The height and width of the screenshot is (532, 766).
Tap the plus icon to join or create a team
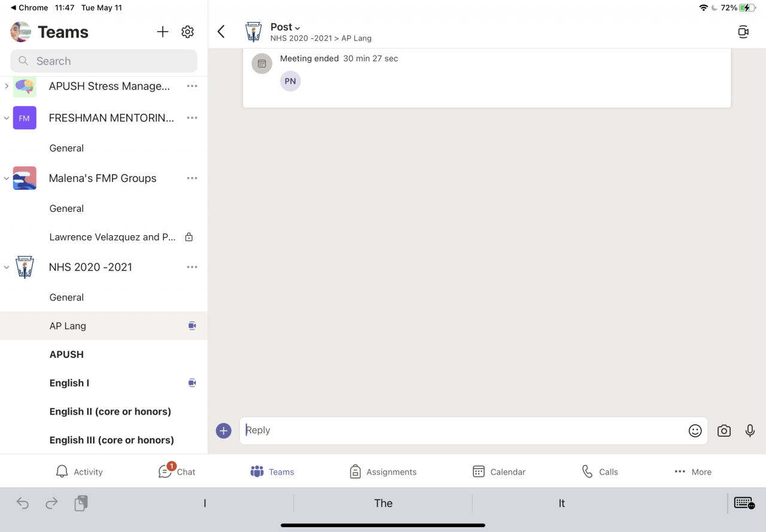point(163,32)
